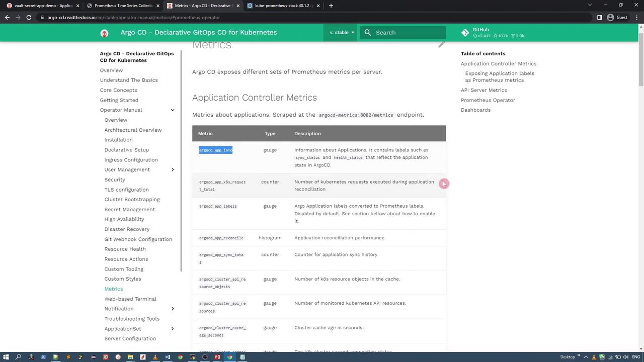Close the Prometheus Time Series Collection tab
The image size is (644, 362).
click(x=157, y=6)
